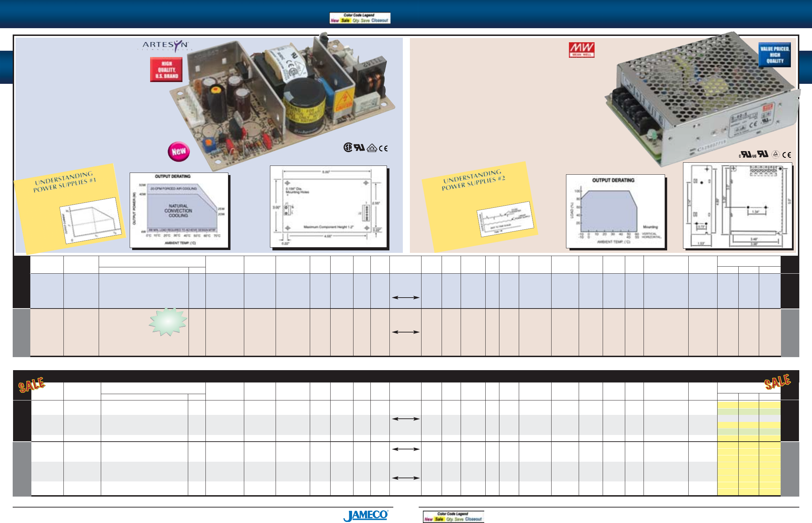Click the pink New badge
812x523 pixels.
pyautogui.click(x=179, y=151)
